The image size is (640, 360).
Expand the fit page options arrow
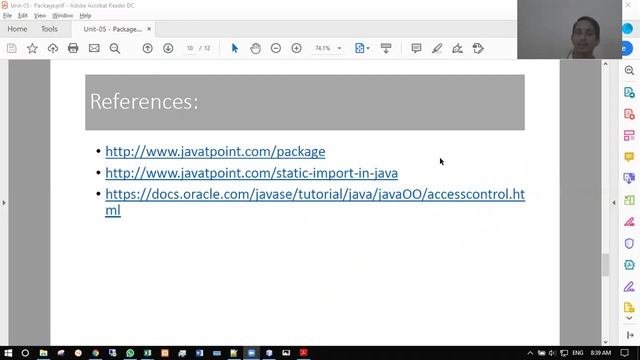click(x=368, y=48)
